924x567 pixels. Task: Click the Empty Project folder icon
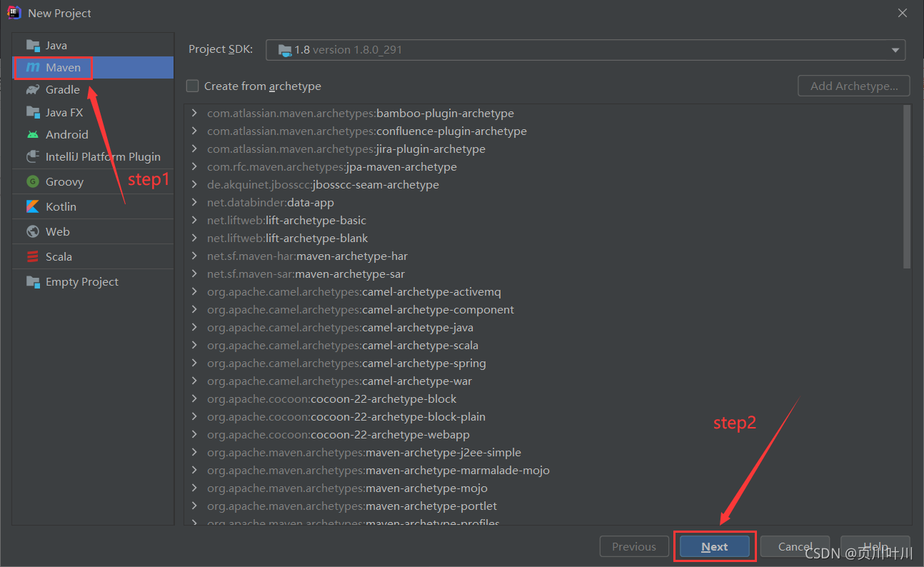tap(33, 281)
